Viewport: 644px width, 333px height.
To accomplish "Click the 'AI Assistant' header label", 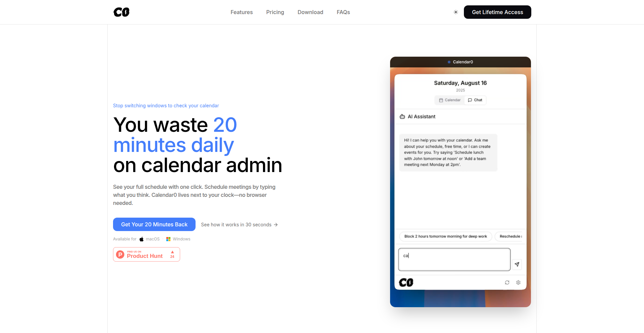I will point(422,117).
